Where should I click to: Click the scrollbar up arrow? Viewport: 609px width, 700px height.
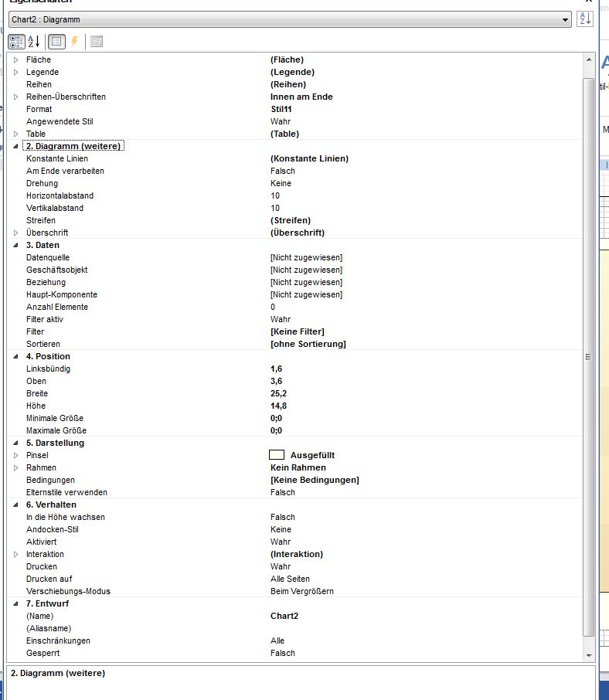[589, 59]
